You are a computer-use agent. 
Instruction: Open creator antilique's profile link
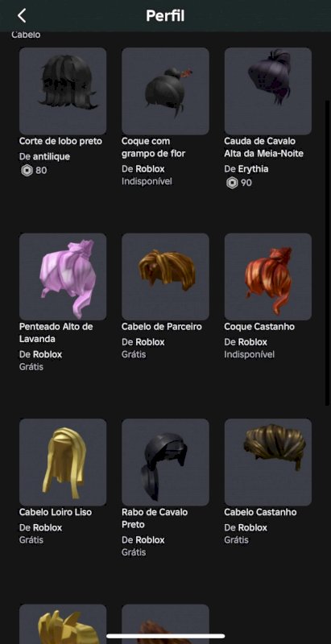[x=52, y=156]
